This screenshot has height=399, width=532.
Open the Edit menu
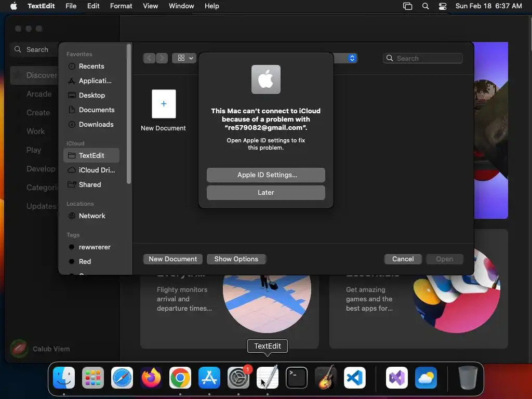94,6
